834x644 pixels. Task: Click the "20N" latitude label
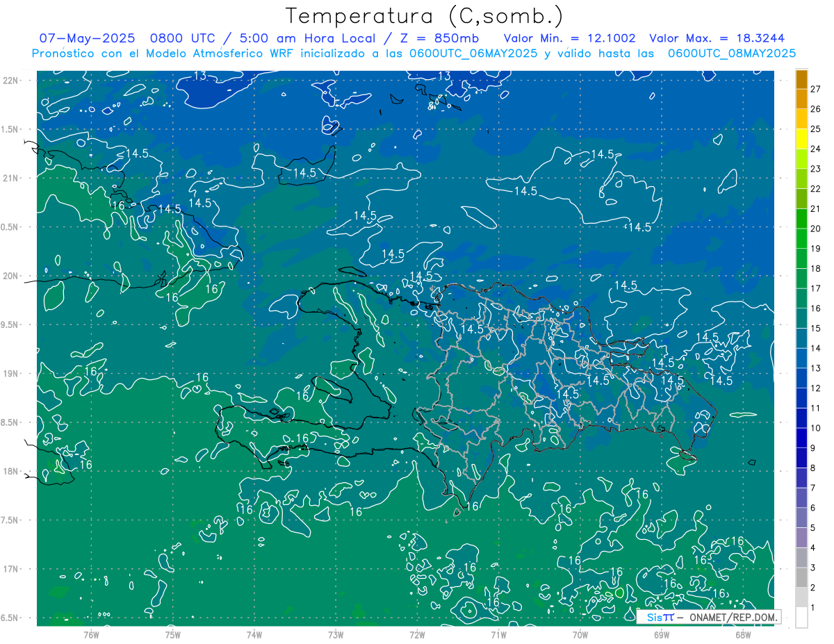(11, 276)
